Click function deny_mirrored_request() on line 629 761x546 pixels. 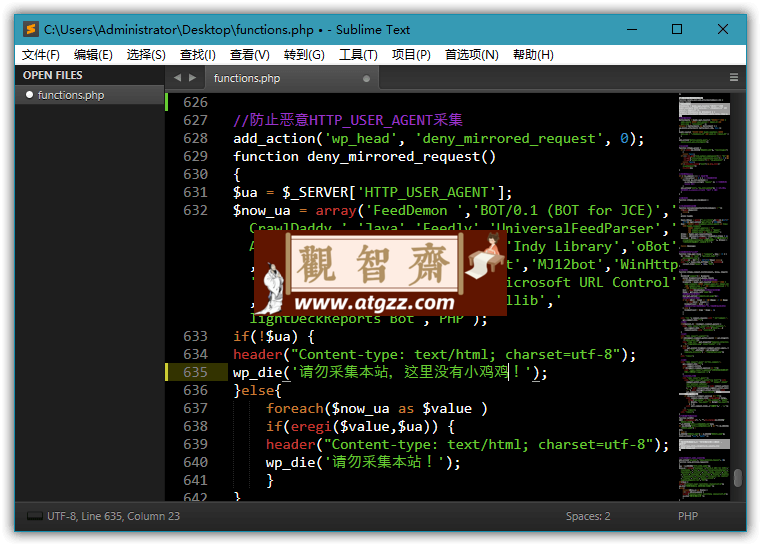point(364,157)
